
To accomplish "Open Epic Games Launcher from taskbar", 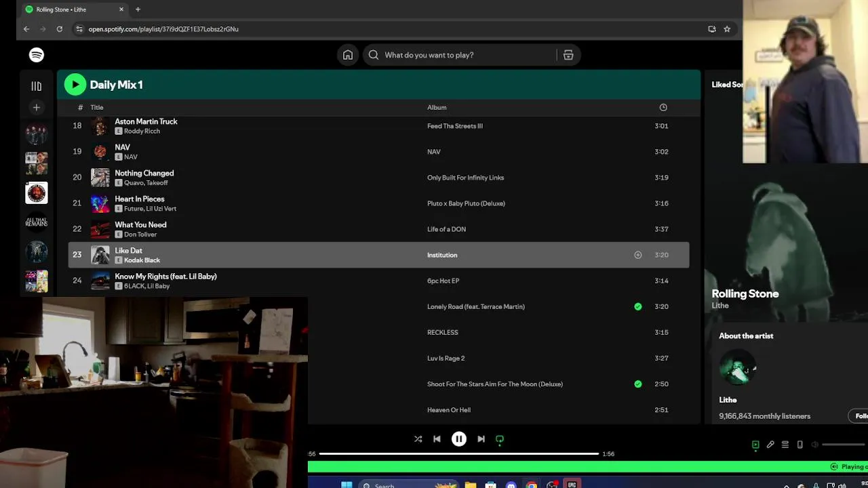I will (572, 485).
